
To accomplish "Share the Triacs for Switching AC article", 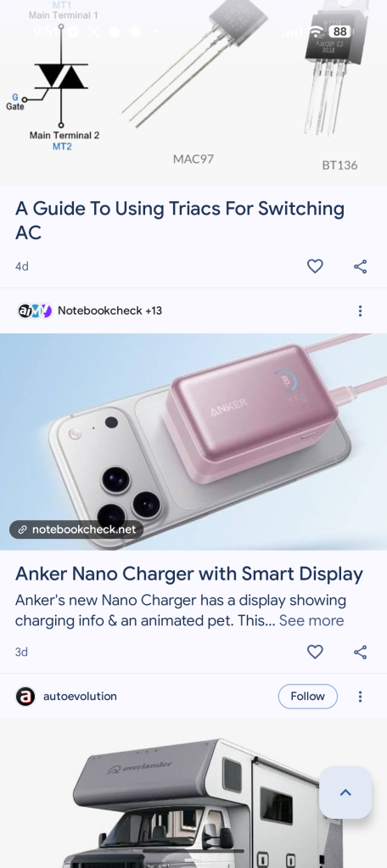I will [x=360, y=266].
